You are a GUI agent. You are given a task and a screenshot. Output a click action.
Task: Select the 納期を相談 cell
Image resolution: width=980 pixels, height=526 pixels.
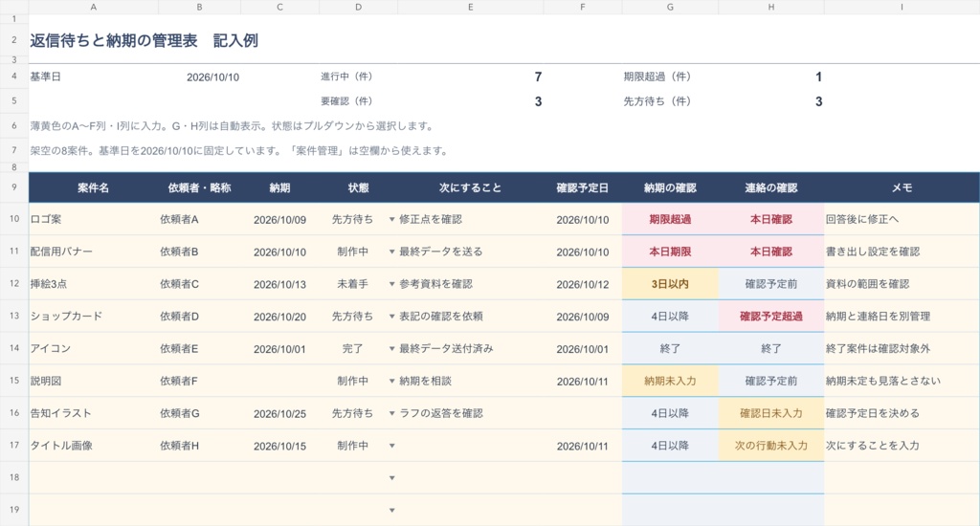[470, 381]
